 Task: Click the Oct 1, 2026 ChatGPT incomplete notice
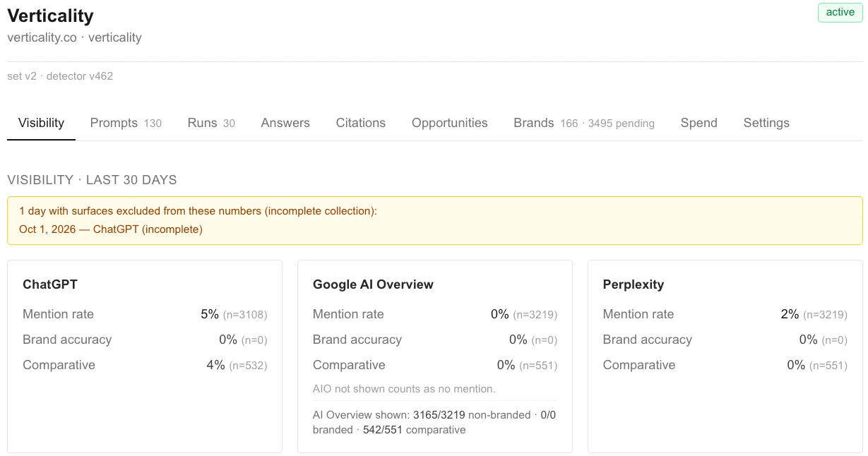(x=111, y=229)
